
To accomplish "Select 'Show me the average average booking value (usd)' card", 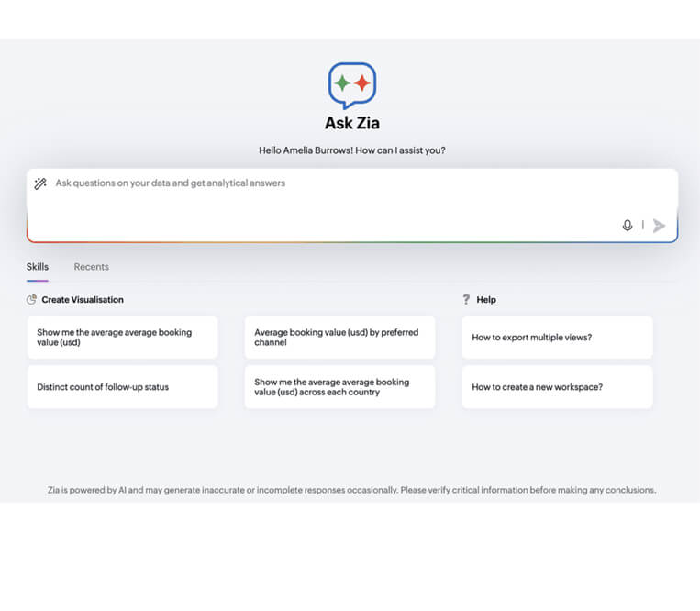I will (x=122, y=338).
